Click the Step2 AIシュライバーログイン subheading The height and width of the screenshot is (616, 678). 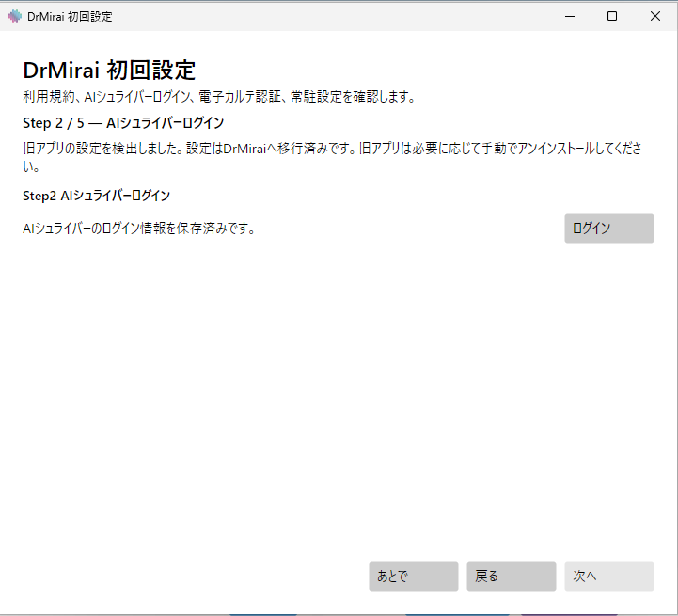[x=96, y=196]
